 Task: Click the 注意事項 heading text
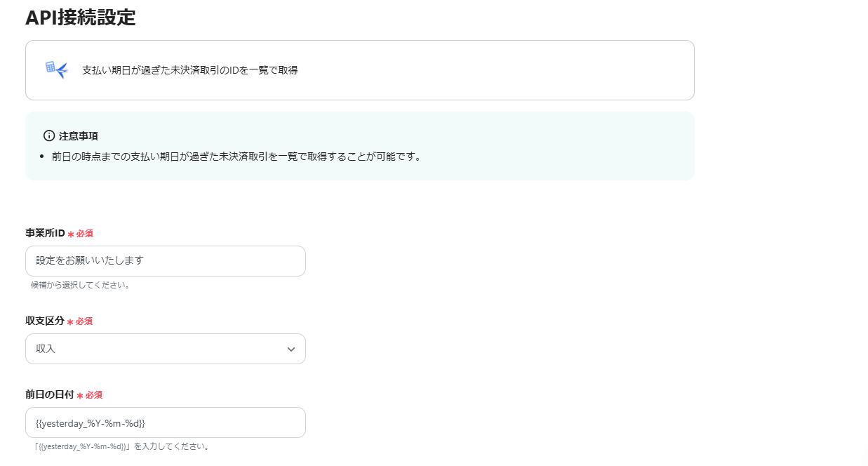click(78, 135)
